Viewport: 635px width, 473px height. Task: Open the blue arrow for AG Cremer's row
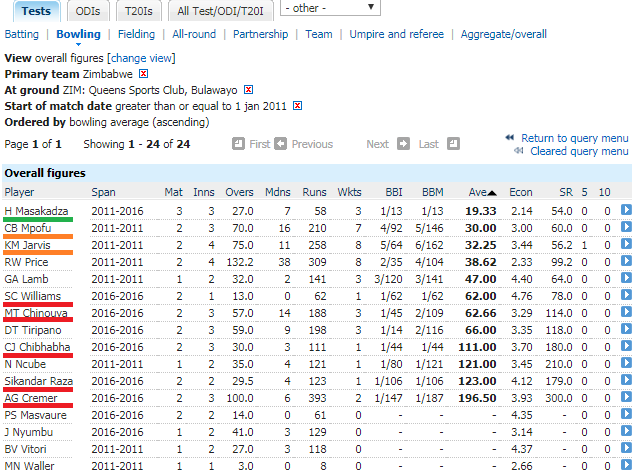click(x=625, y=398)
